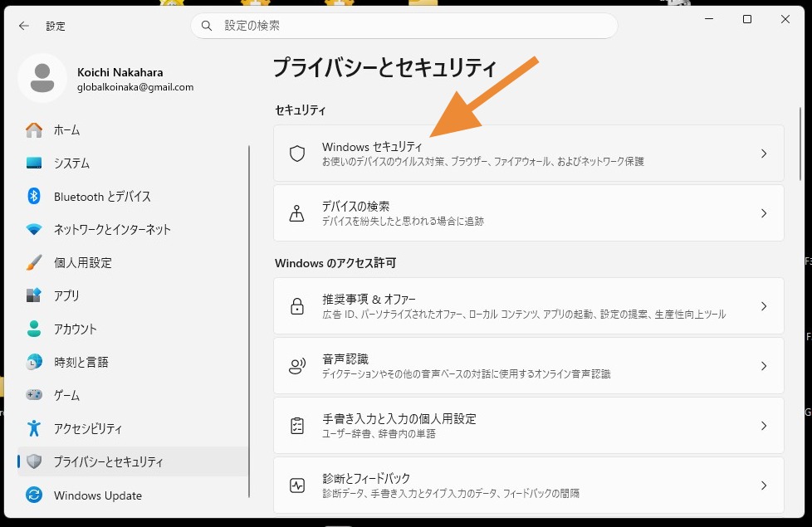The width and height of the screenshot is (812, 527).
Task: Open アカウント settings
Action: (x=76, y=329)
